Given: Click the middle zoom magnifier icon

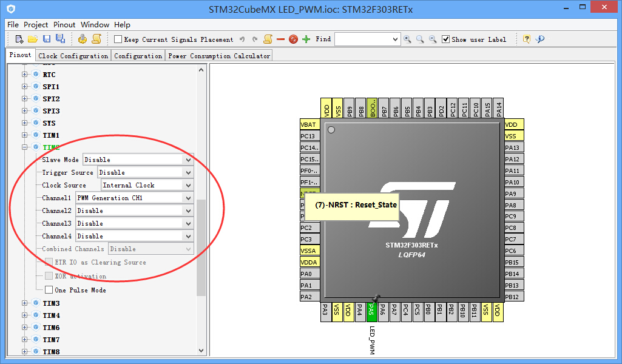Looking at the screenshot, I should point(420,39).
